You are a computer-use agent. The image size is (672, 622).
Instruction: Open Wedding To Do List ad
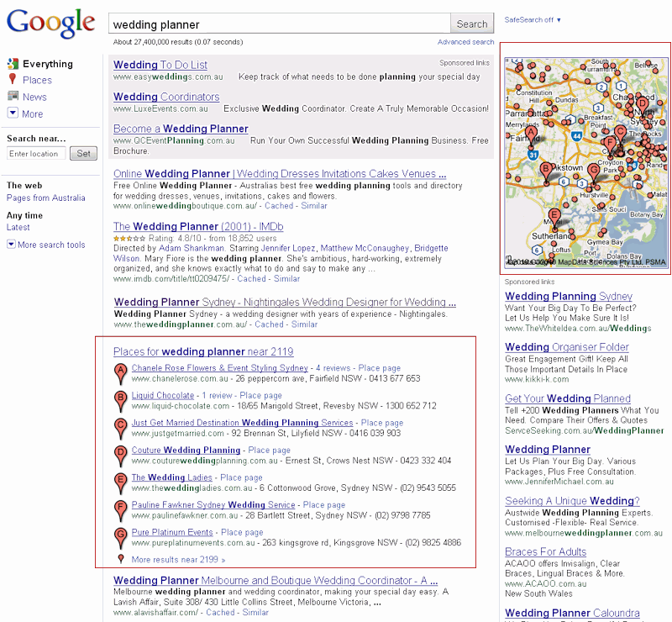coord(160,65)
